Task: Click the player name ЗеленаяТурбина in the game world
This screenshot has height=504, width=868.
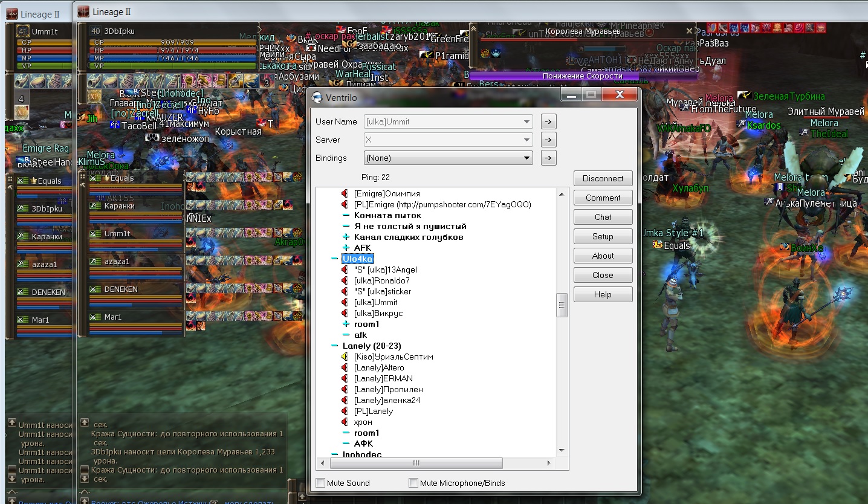Action: [789, 96]
